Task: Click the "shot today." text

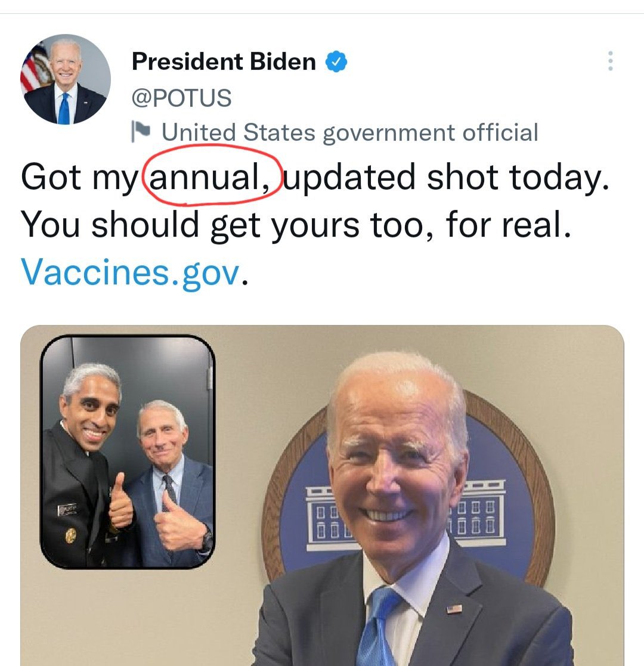Action: [518, 177]
